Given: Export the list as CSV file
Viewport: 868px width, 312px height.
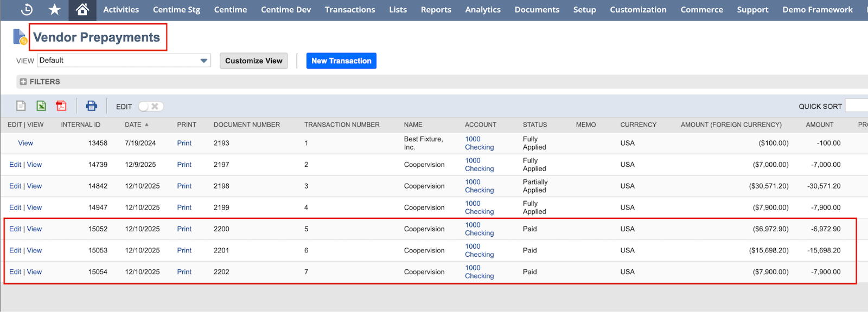Looking at the screenshot, I should click(x=21, y=106).
